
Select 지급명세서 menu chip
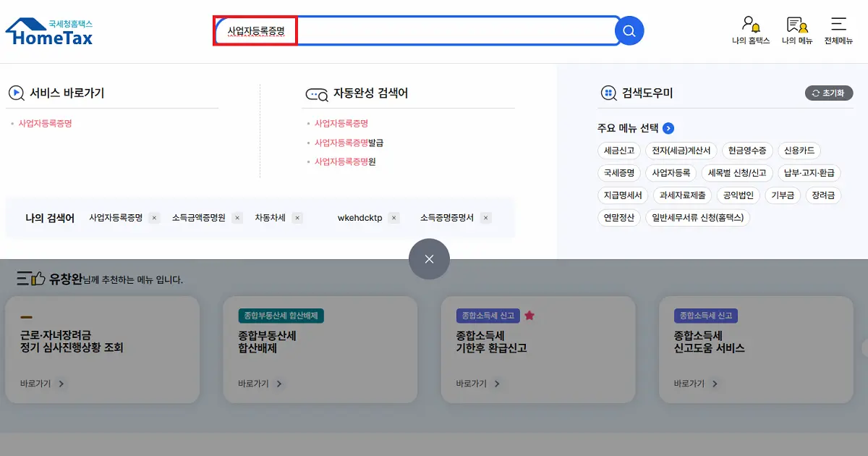(x=623, y=195)
